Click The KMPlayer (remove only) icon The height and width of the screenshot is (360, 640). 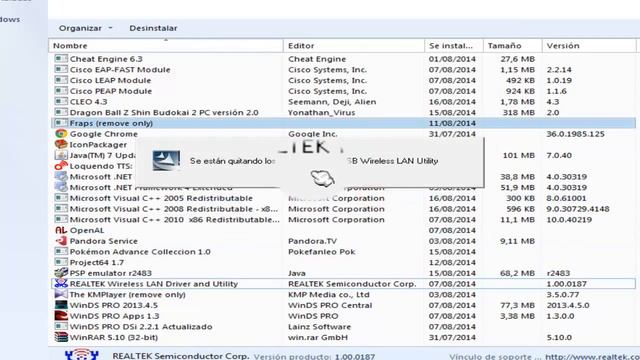pyautogui.click(x=61, y=294)
